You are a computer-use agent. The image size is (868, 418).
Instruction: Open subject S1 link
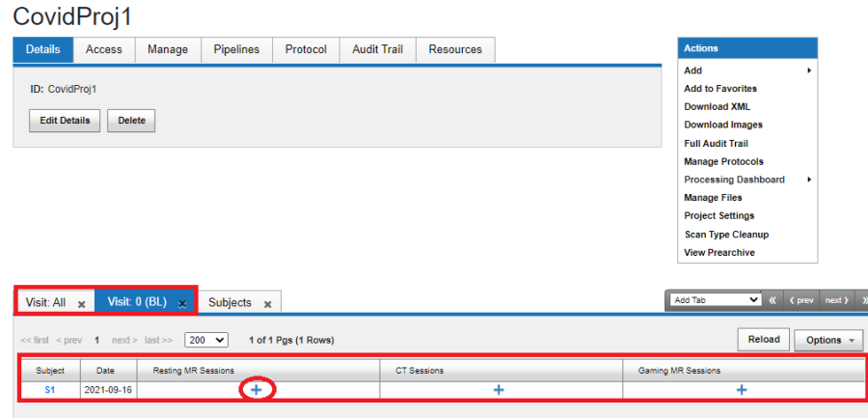tap(50, 390)
